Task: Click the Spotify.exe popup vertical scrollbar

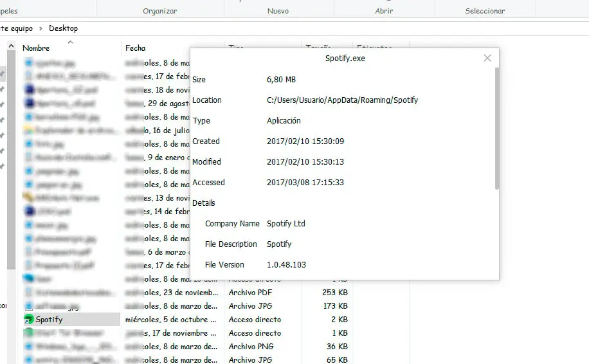Action: pos(497,129)
